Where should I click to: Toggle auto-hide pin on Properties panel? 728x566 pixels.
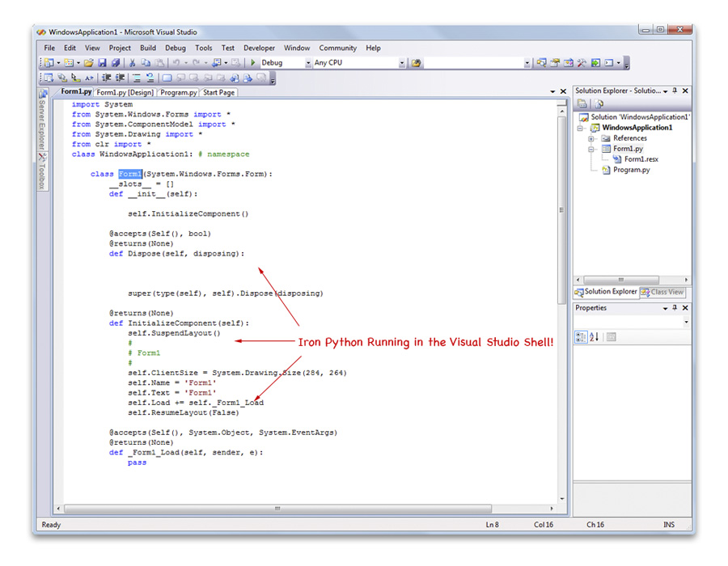pos(675,308)
